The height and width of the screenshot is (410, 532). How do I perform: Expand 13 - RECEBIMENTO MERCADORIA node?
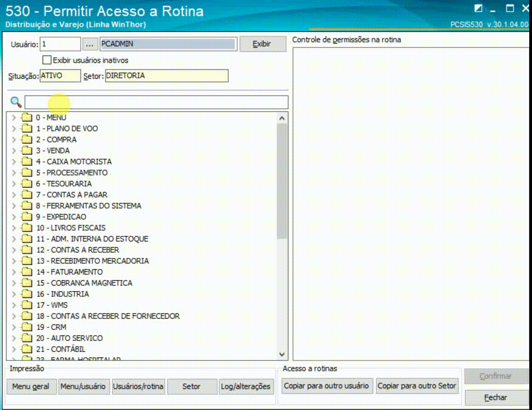pyautogui.click(x=14, y=261)
